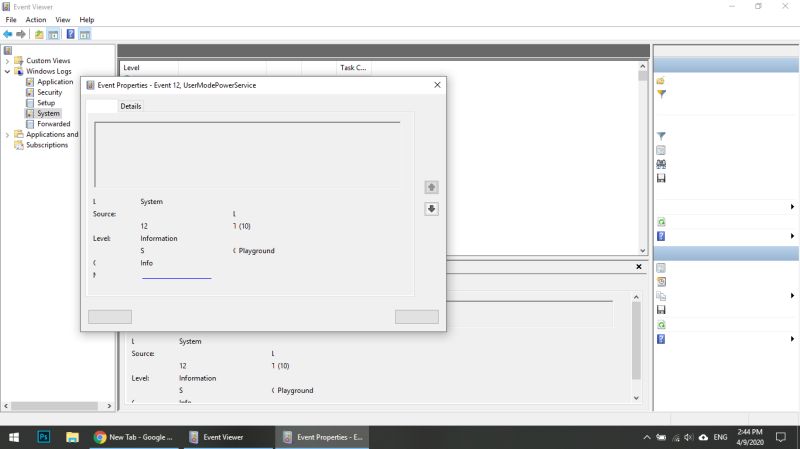Viewport: 800px width, 449px height.
Task: Switch to the Details tab
Action: (131, 106)
